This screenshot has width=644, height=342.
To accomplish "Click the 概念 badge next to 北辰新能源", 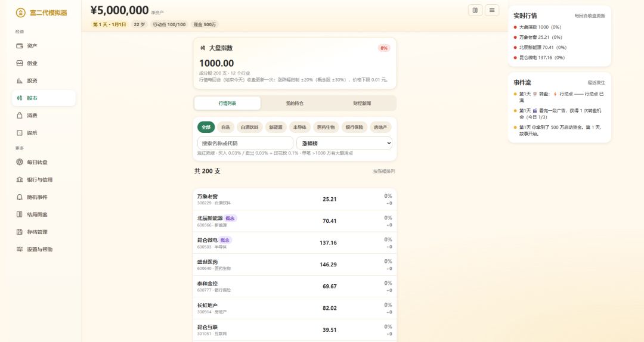I will click(x=230, y=219).
